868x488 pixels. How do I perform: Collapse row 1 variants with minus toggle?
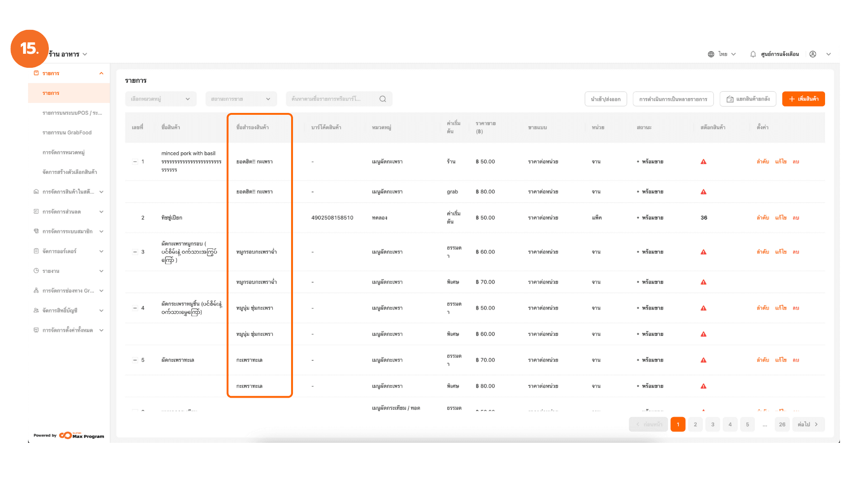pos(135,162)
